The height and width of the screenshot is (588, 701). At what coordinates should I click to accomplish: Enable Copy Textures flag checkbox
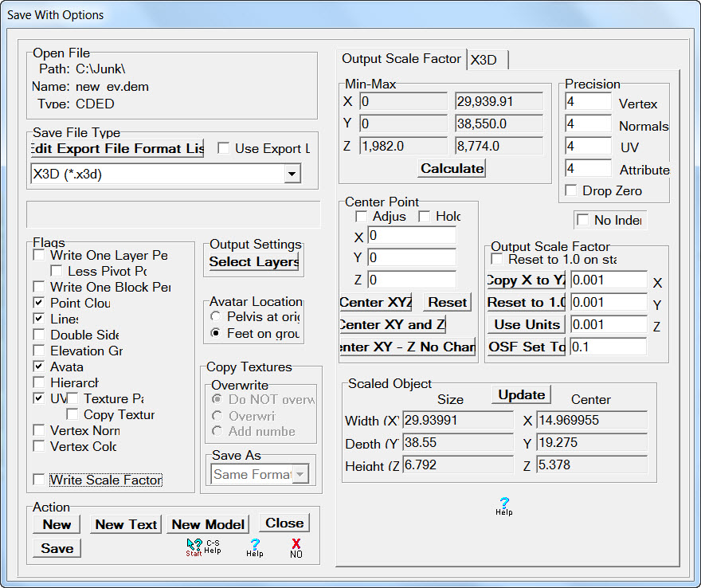tap(72, 414)
